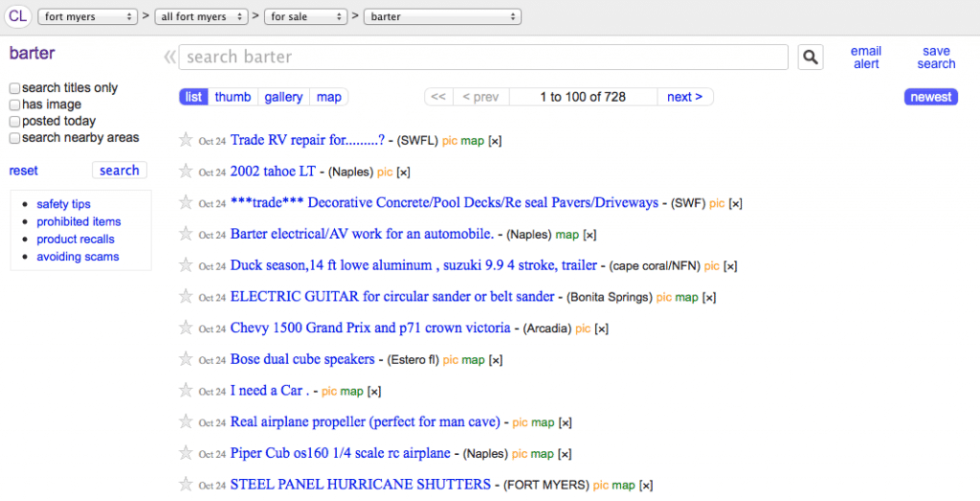Star the Bose dual cube speakers listing
This screenshot has height=501, width=980.
[186, 358]
